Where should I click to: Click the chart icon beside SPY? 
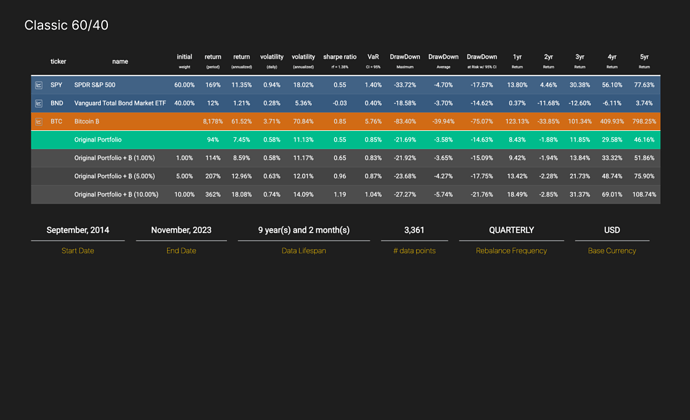[39, 86]
